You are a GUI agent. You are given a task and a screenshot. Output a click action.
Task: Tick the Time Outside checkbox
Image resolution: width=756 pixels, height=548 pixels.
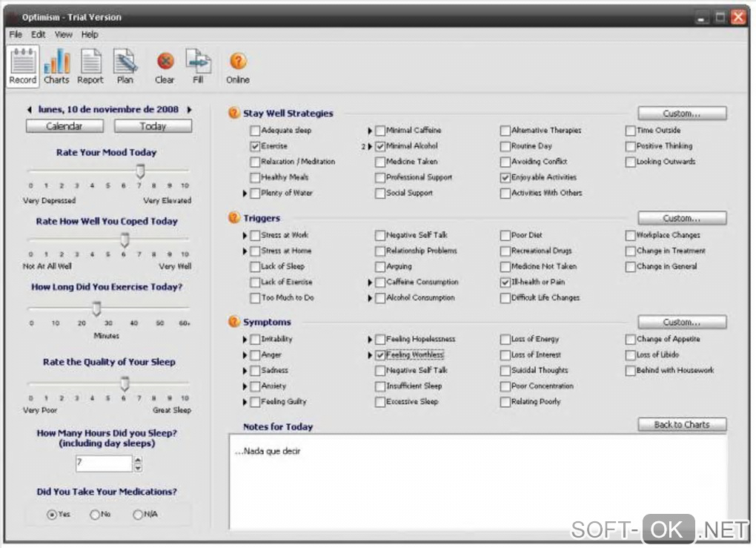coord(630,131)
